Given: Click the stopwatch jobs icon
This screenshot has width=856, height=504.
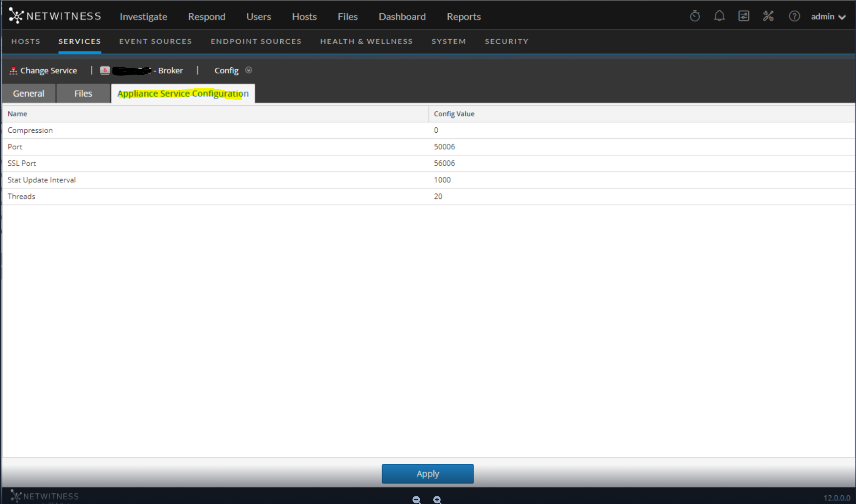Looking at the screenshot, I should [695, 16].
